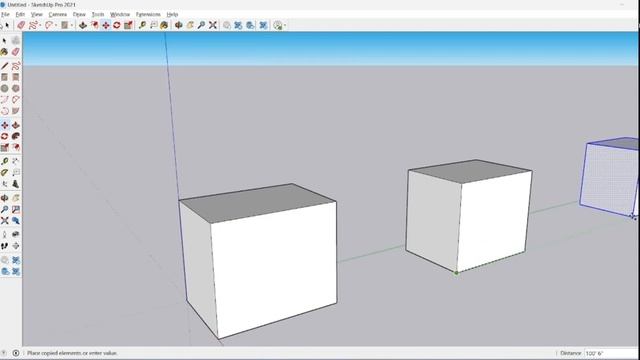Choose Tape Measure tool in left palette
The width and height of the screenshot is (640, 360).
pos(4,161)
